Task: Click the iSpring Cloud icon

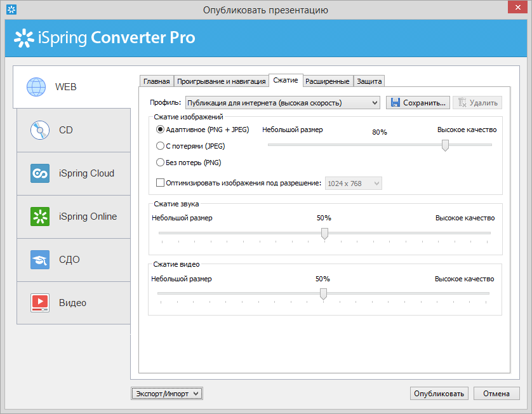Action: pos(40,173)
